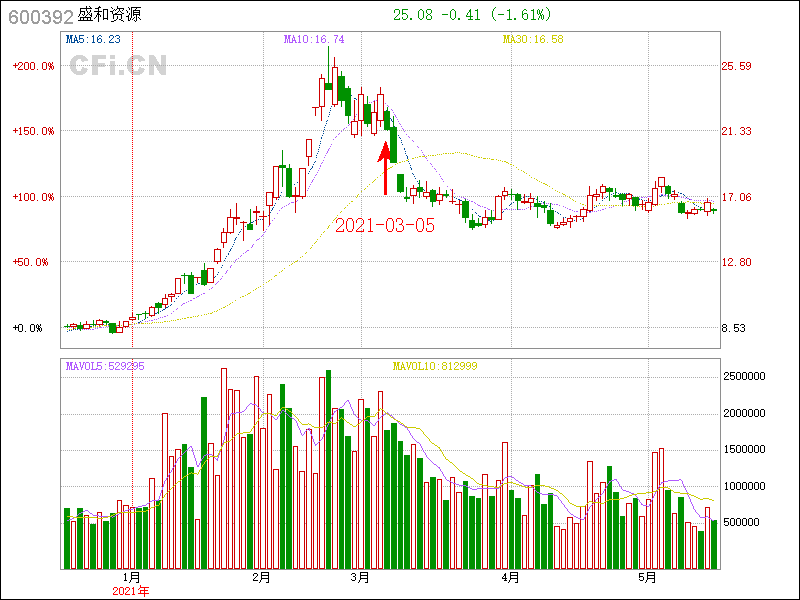Image resolution: width=800 pixels, height=600 pixels.
Task: Select the MA5:16.23 indicator label
Action: pos(93,39)
